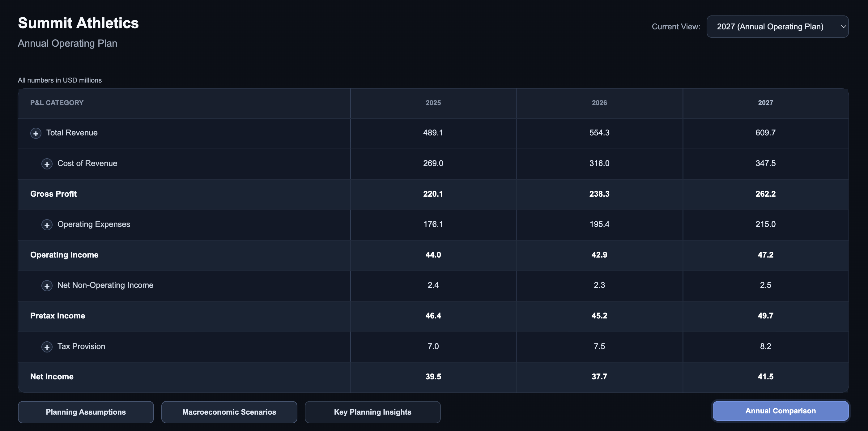Click the Operating Income row label
Viewport: 868px width, 431px height.
click(64, 255)
